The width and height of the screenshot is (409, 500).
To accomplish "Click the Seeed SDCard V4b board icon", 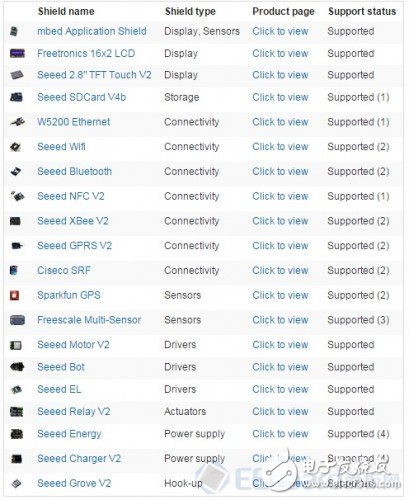I will (16, 97).
